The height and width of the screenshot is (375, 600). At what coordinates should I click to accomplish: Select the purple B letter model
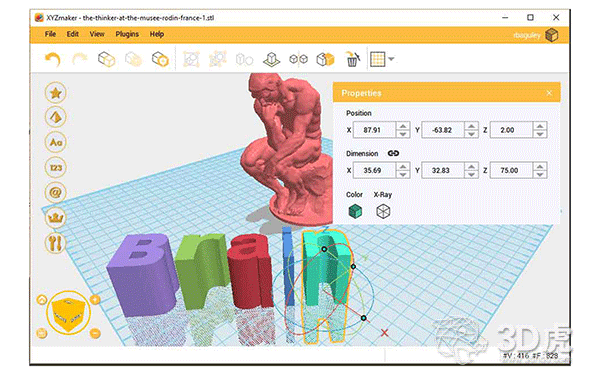(142, 276)
